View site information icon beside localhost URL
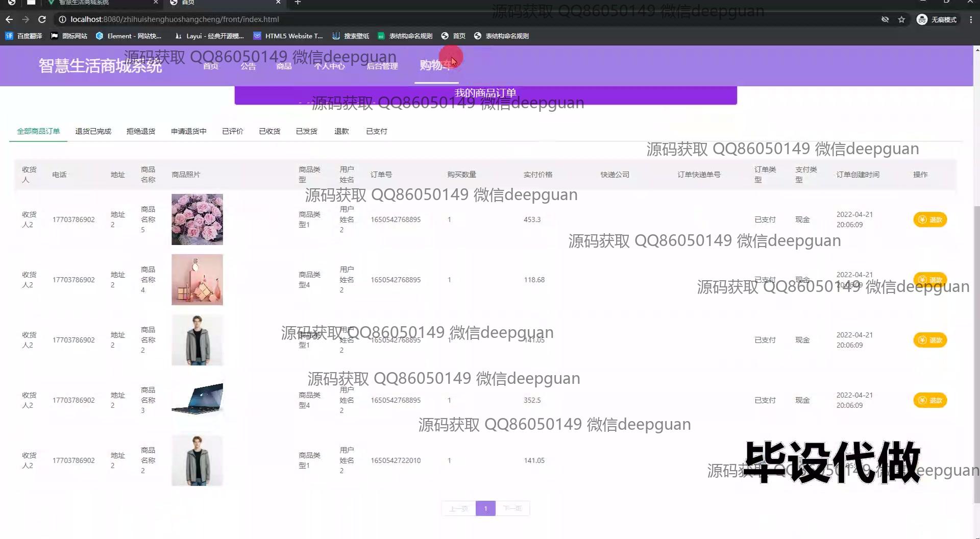Viewport: 980px width, 539px height. point(62,19)
